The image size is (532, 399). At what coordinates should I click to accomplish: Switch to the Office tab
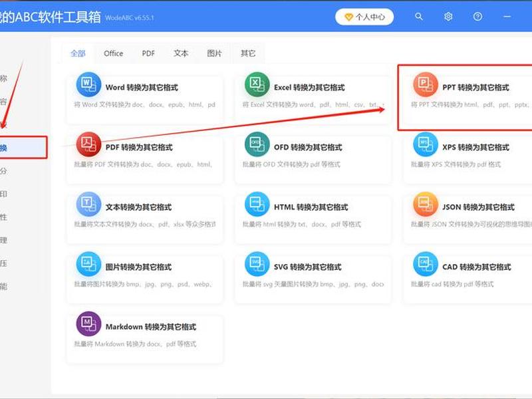pos(114,53)
